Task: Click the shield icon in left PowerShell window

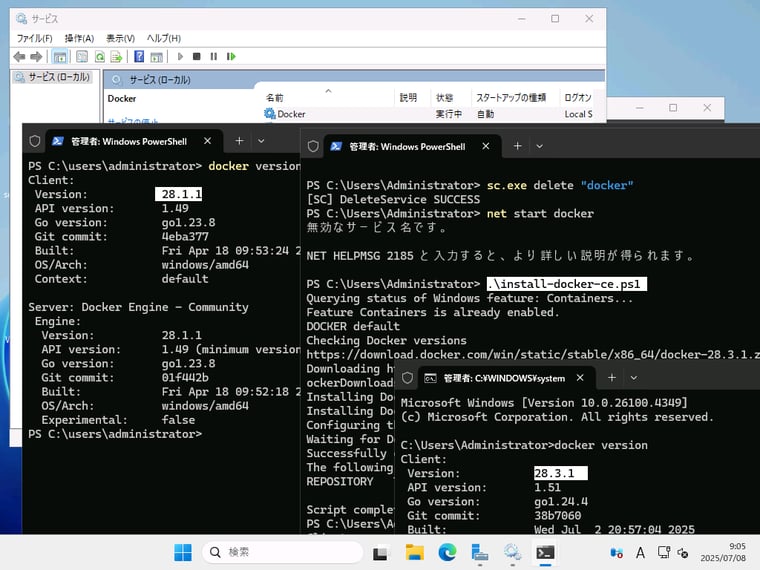Action: pos(35,141)
